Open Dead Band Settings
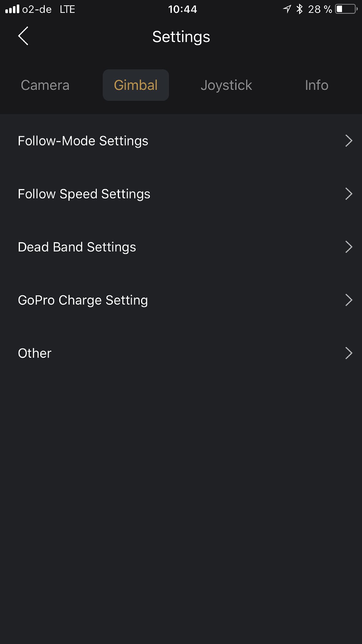 (x=77, y=247)
